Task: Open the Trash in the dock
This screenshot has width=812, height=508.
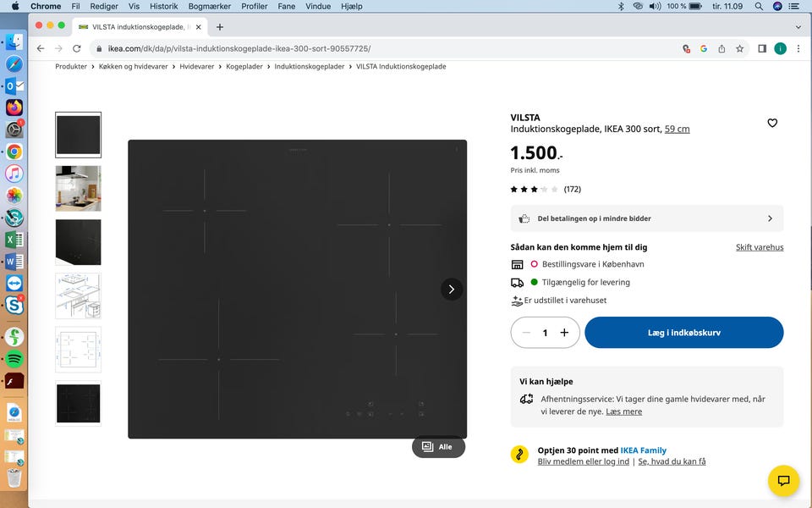Action: pyautogui.click(x=14, y=477)
